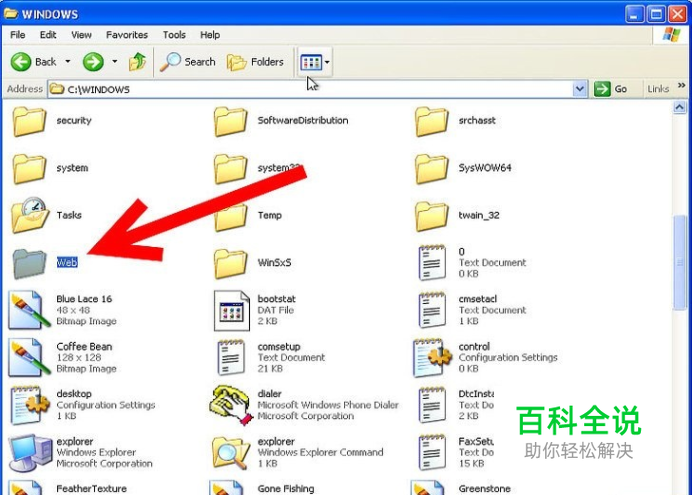Select the 0 text document icon

[x=432, y=263]
